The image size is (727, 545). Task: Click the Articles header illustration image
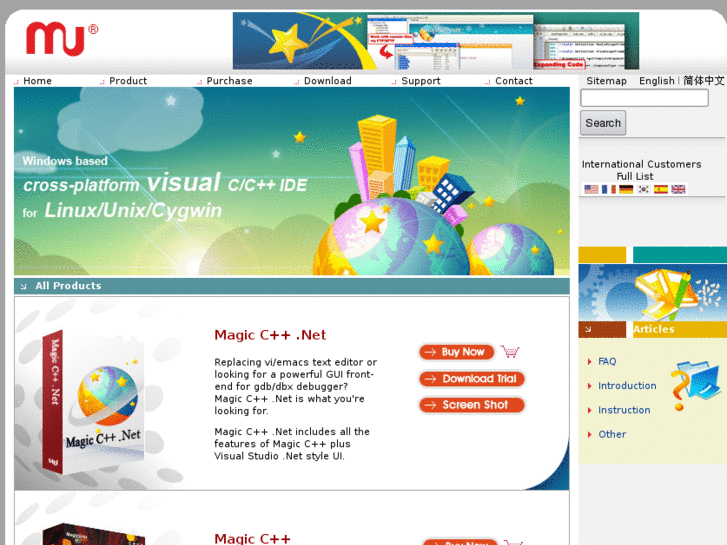coord(653,292)
